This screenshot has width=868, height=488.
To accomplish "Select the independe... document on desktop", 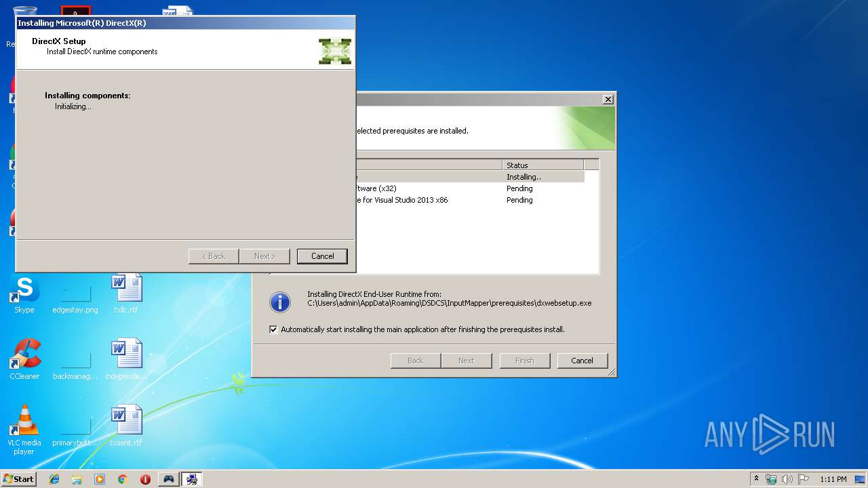I will pyautogui.click(x=126, y=360).
